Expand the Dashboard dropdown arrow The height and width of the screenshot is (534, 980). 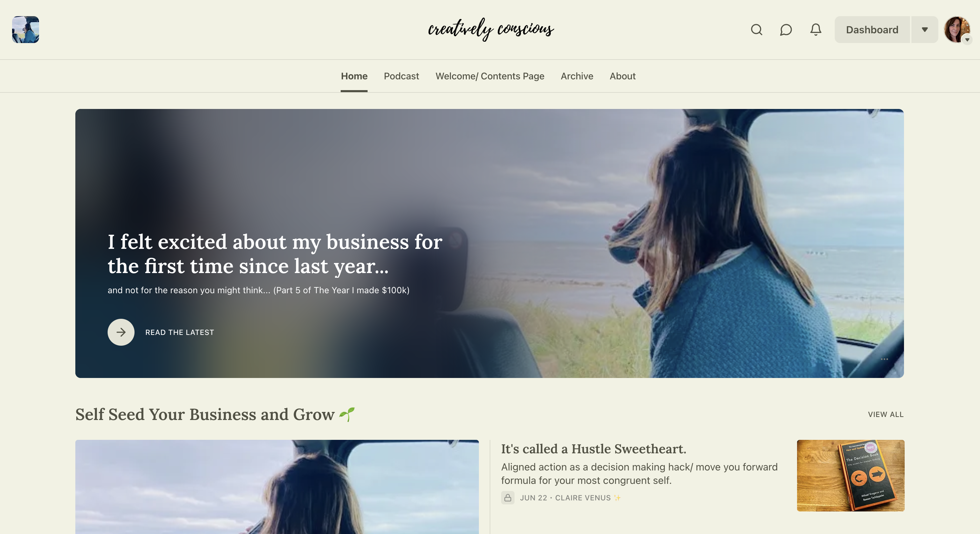pyautogui.click(x=925, y=30)
